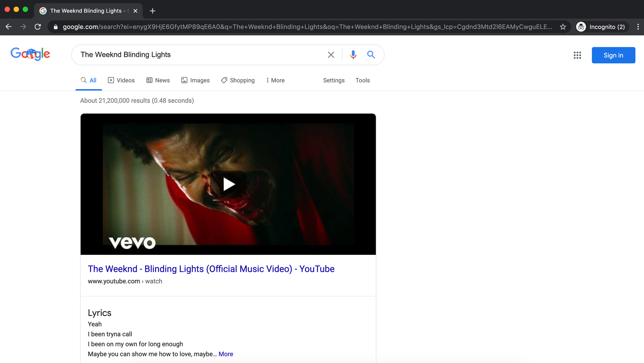Open the Google apps grid
The width and height of the screenshot is (644, 363).
577,55
